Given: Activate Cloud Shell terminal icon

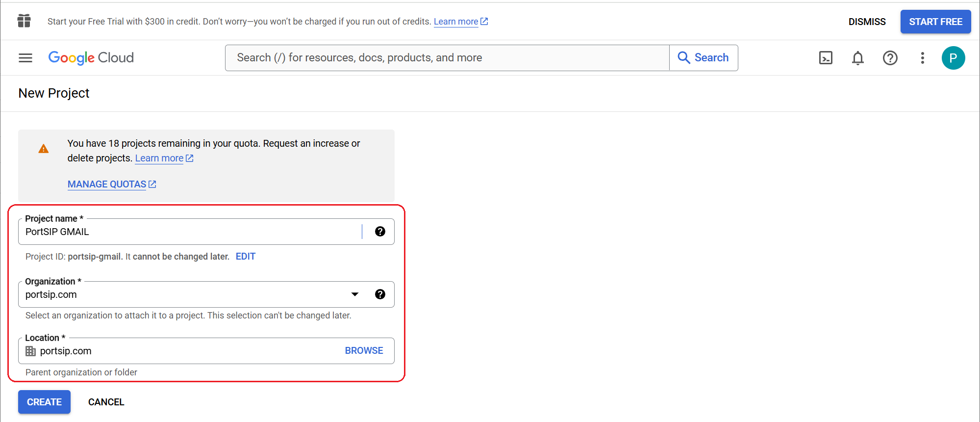Looking at the screenshot, I should tap(826, 58).
